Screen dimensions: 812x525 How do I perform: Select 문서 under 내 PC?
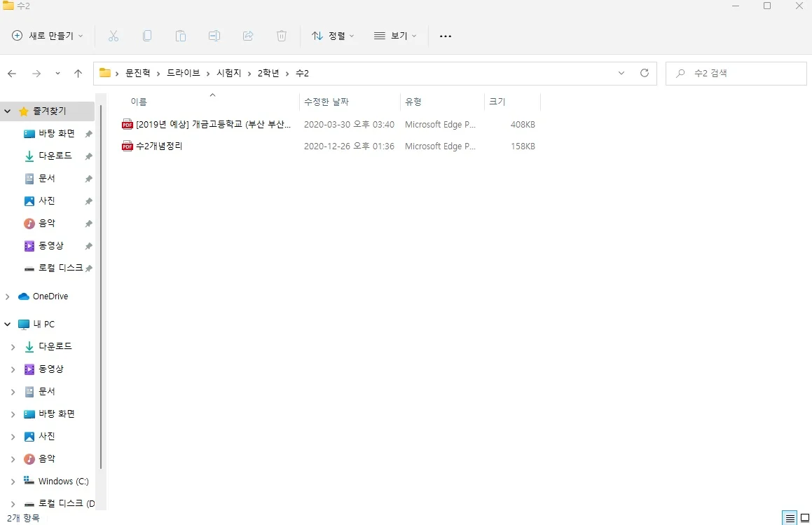47,392
